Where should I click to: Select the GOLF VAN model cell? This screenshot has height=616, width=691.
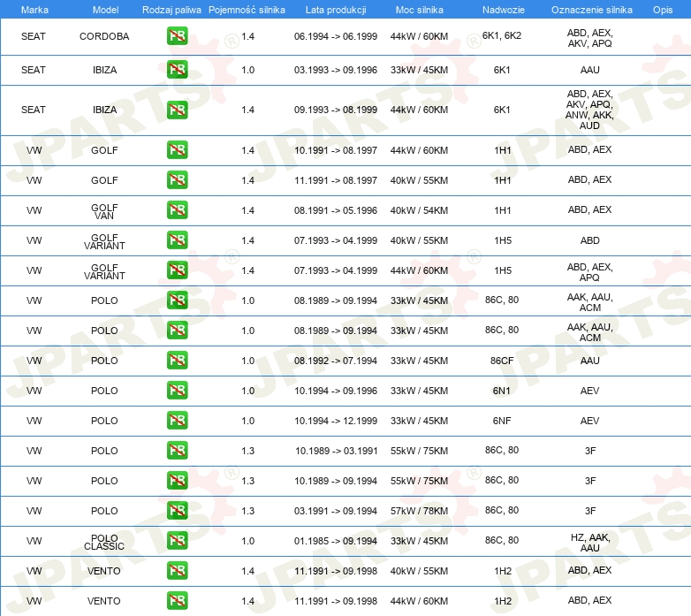[x=104, y=211]
